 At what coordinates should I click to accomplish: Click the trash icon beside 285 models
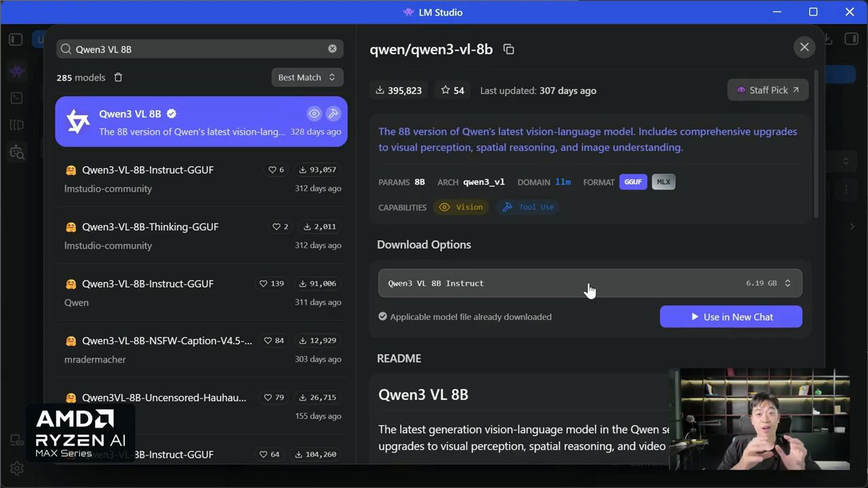click(x=118, y=77)
